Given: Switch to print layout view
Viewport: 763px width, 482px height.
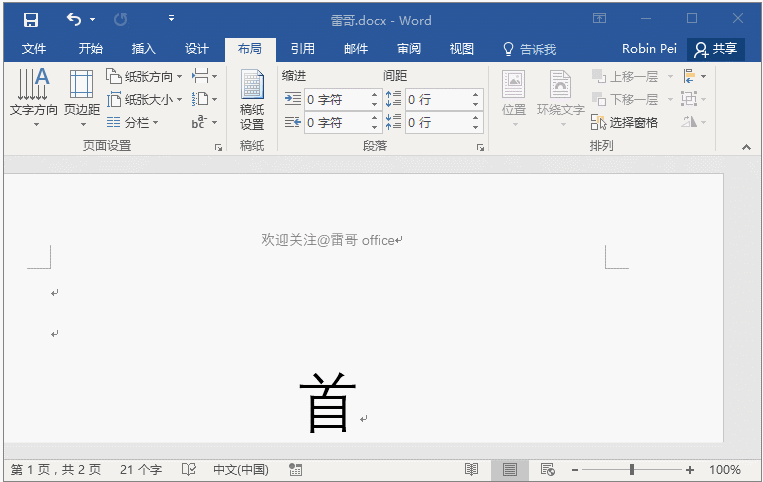Looking at the screenshot, I should tap(509, 469).
